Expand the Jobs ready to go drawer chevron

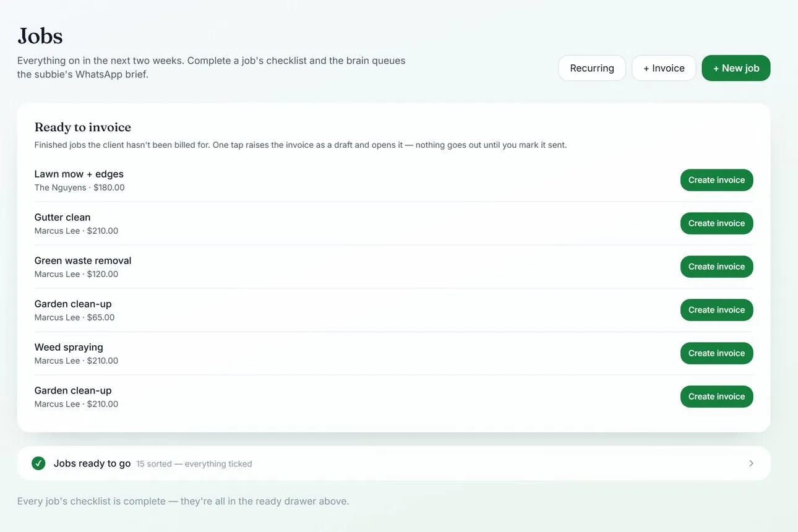pyautogui.click(x=751, y=463)
